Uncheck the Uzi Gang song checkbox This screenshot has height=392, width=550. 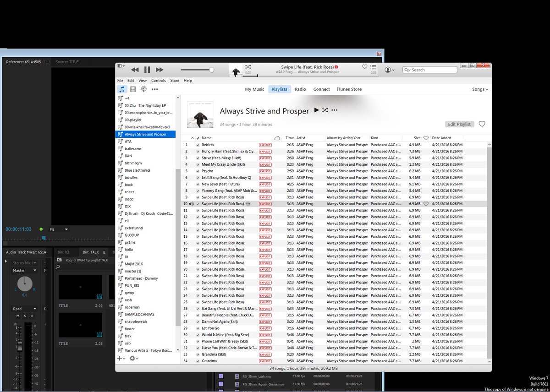point(198,309)
